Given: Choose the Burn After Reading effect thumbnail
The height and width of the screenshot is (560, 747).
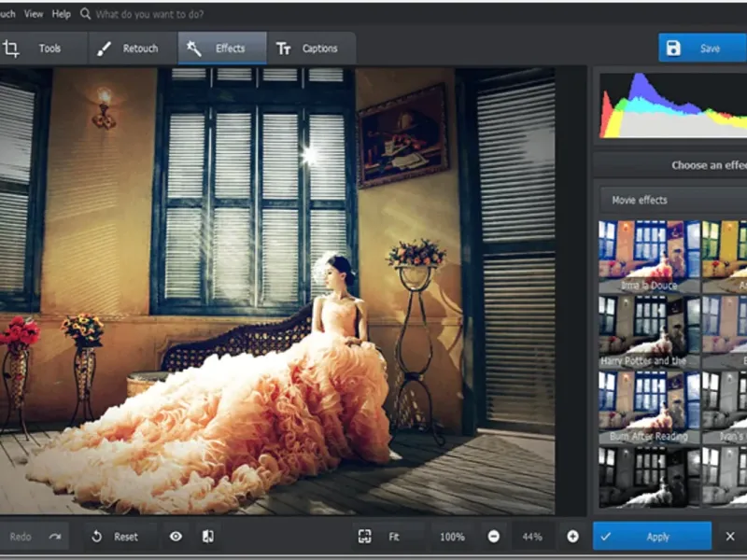Looking at the screenshot, I should 649,407.
